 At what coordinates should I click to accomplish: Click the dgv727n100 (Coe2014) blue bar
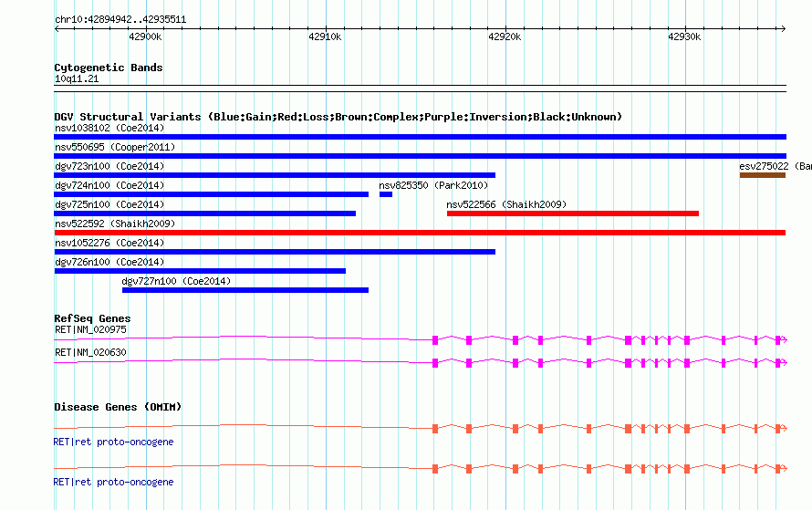coord(245,290)
